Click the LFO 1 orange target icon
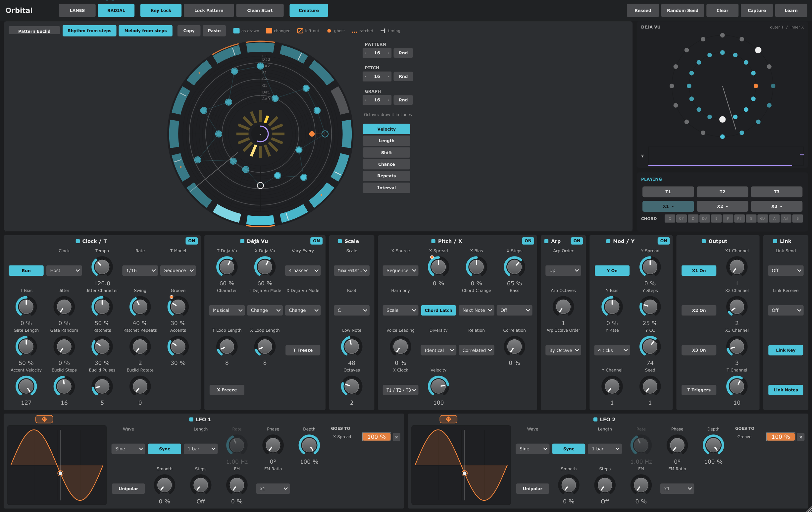 coord(44,419)
